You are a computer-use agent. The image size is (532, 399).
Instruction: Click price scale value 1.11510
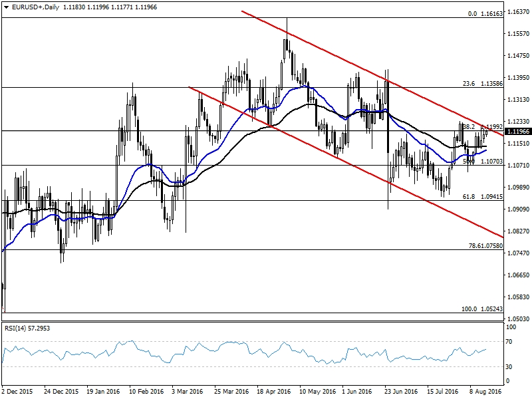(x=519, y=144)
